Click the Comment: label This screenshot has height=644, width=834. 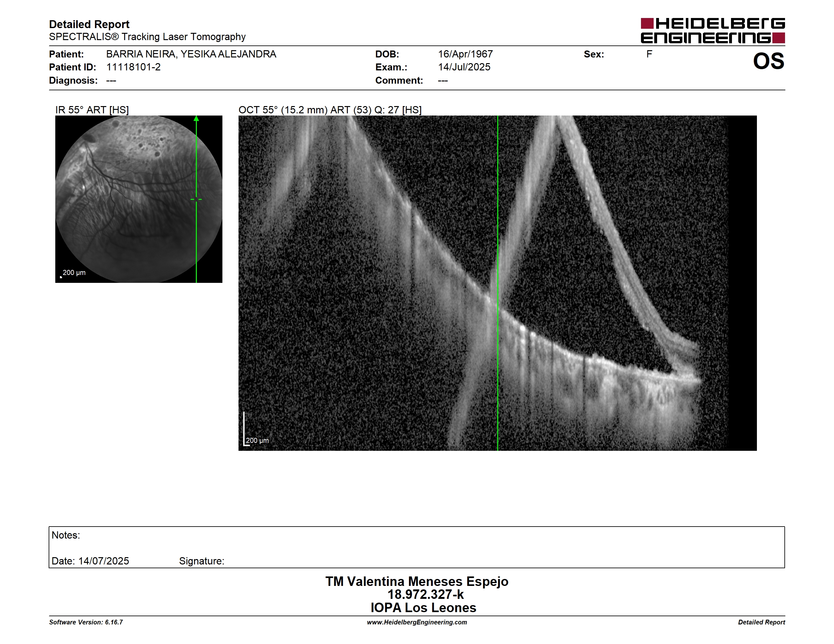tap(399, 80)
